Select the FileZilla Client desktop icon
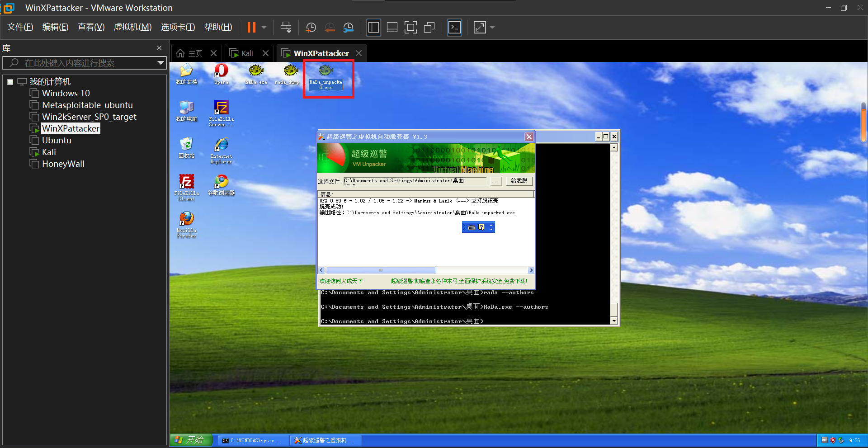The height and width of the screenshot is (448, 868). (186, 188)
